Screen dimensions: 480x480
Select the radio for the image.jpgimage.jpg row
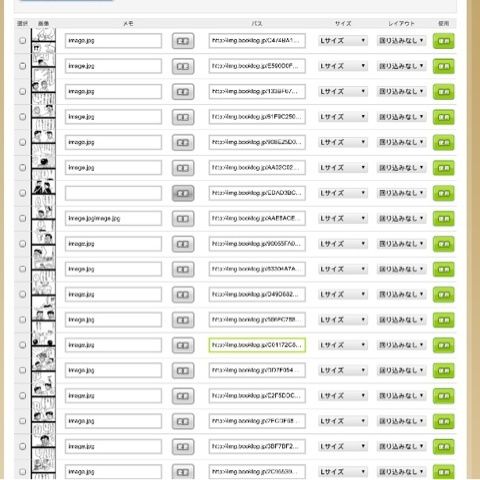[x=22, y=218]
